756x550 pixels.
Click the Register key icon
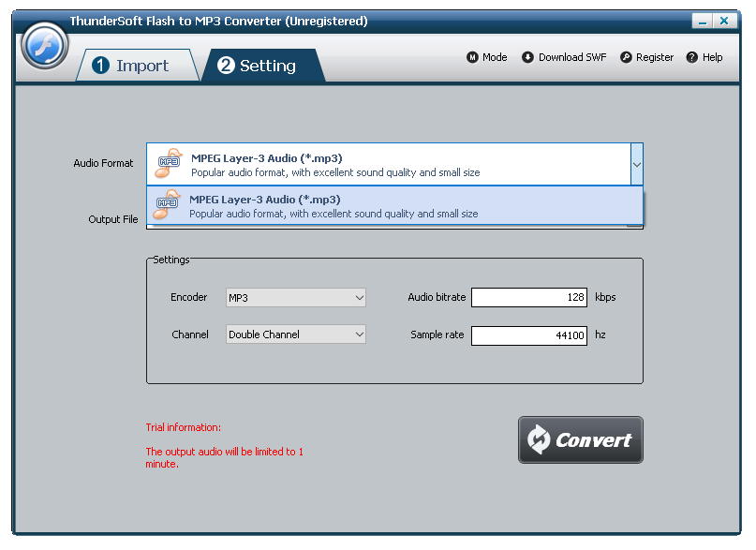tap(626, 57)
